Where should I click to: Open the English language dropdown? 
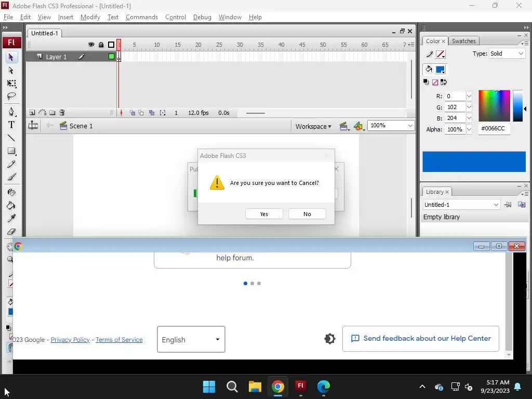point(191,339)
